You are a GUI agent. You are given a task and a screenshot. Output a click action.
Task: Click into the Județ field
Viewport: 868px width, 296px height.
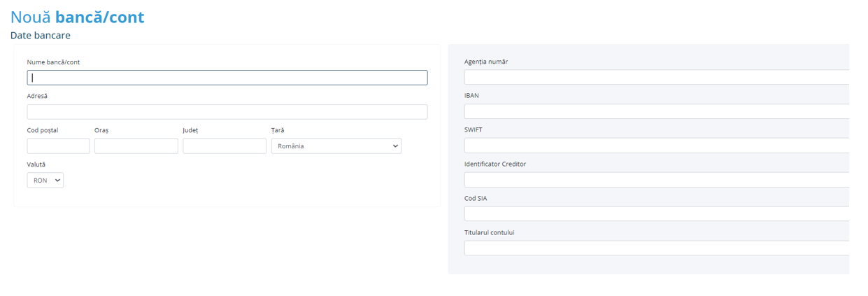(225, 146)
